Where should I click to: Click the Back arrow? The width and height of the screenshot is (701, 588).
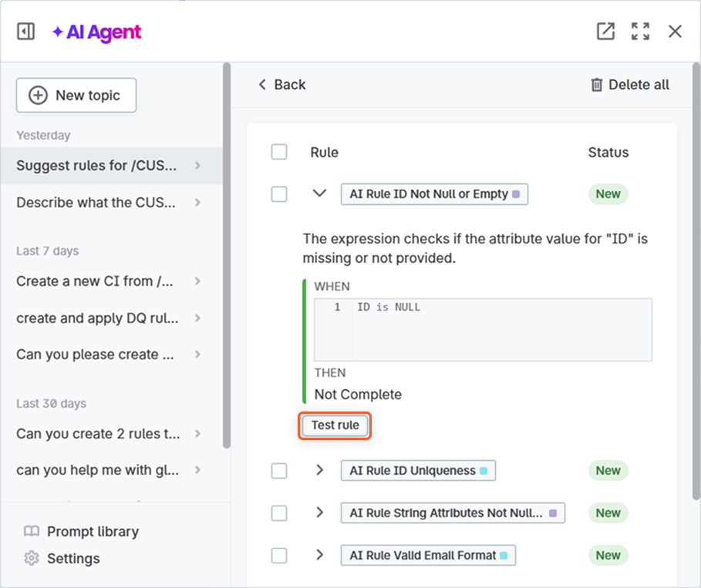tap(262, 85)
